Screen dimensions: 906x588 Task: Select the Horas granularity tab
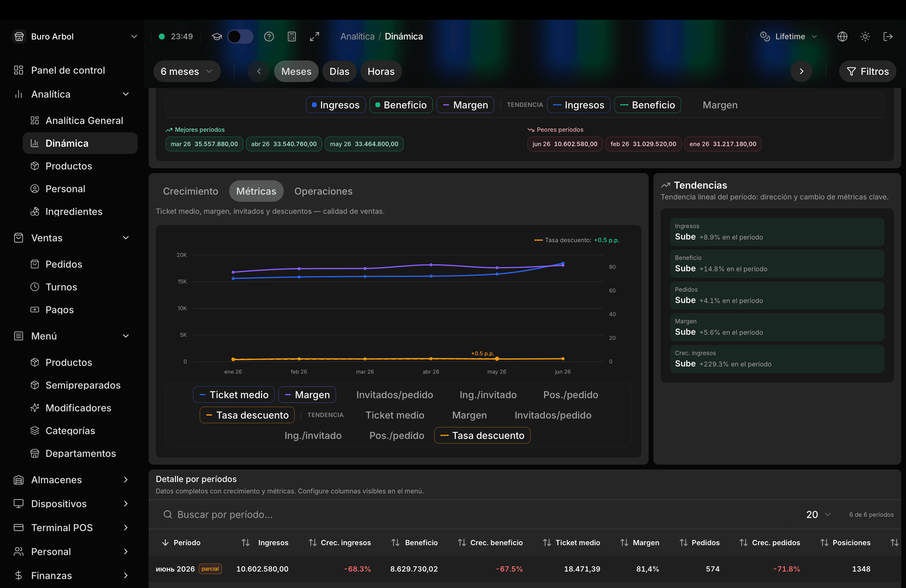coord(381,72)
